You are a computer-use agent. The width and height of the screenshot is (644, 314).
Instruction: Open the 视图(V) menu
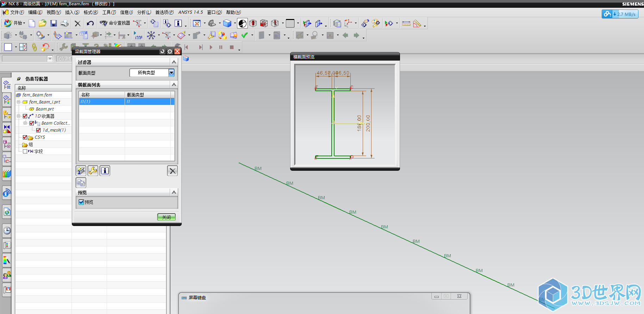point(54,12)
